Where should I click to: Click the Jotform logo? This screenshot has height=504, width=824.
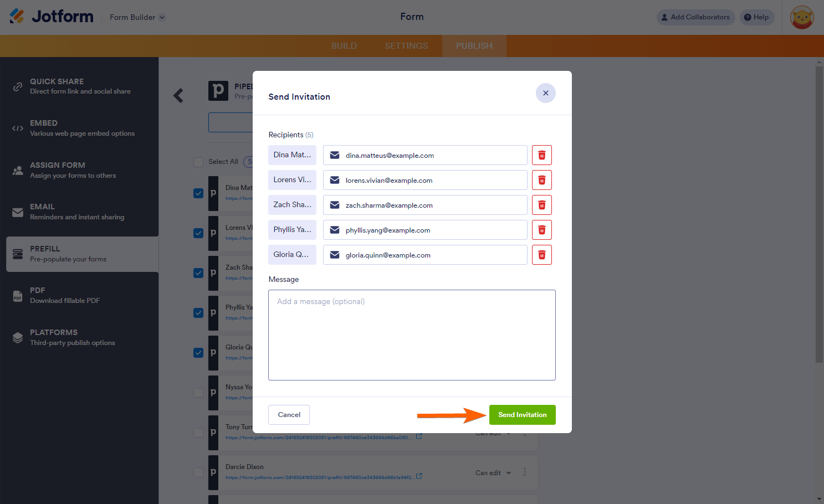tap(52, 17)
